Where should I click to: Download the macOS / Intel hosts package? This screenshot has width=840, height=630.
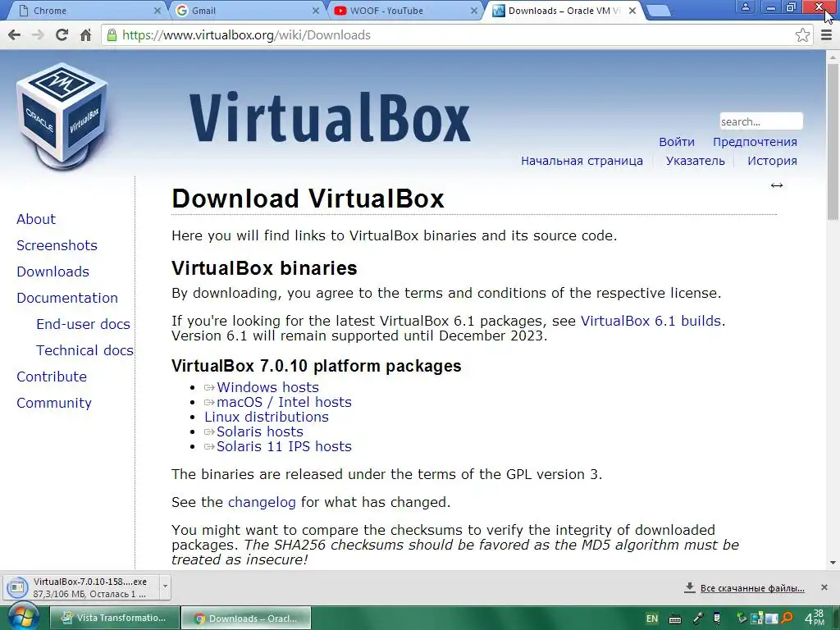tap(284, 402)
